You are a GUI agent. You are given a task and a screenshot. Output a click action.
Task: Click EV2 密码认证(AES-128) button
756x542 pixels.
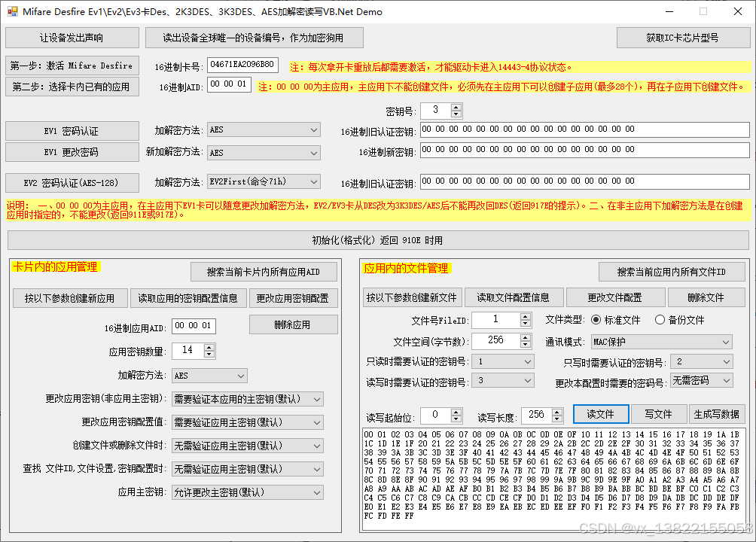click(x=72, y=183)
